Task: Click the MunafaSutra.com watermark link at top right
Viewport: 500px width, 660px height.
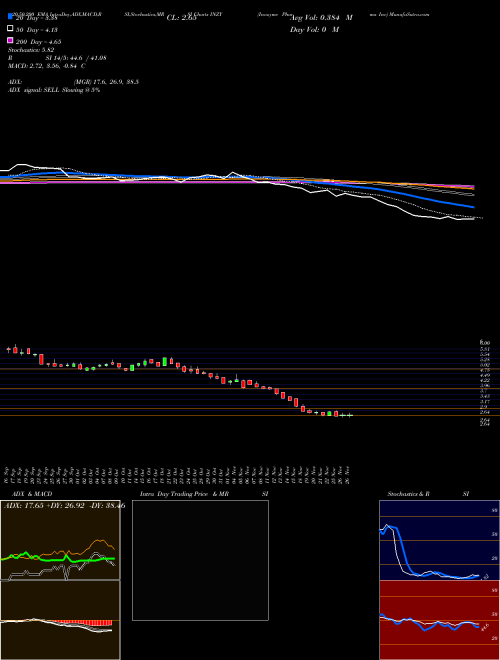Action: point(409,14)
